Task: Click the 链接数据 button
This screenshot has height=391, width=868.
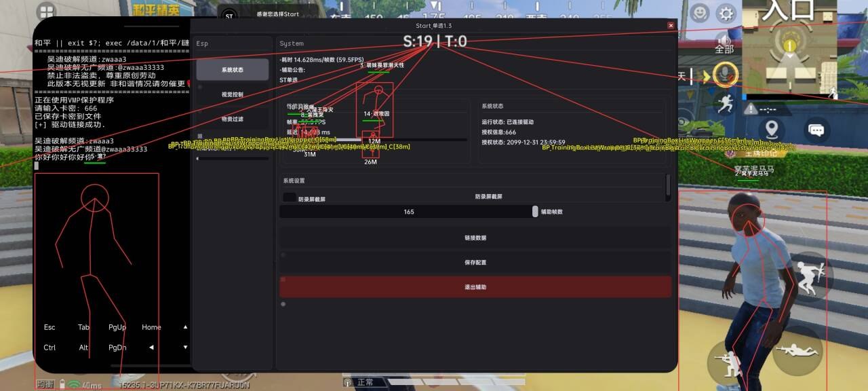Action: click(x=475, y=238)
